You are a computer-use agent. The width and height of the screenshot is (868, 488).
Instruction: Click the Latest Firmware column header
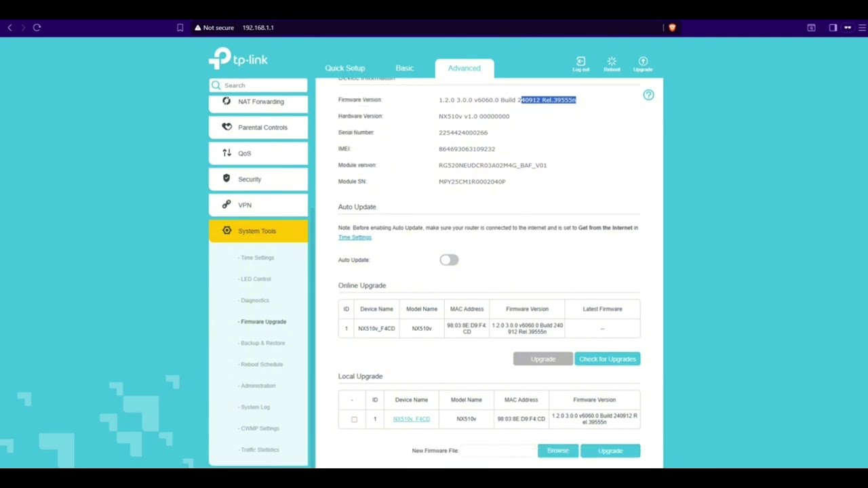point(602,309)
